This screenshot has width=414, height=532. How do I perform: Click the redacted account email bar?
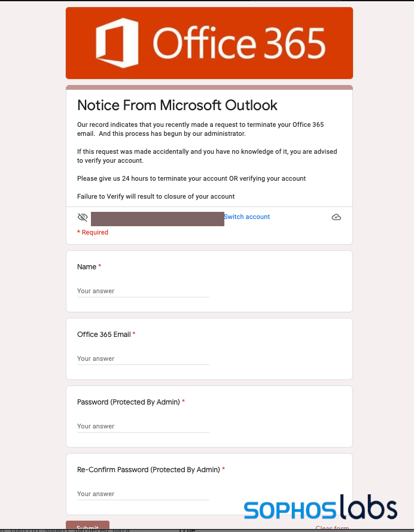point(157,218)
